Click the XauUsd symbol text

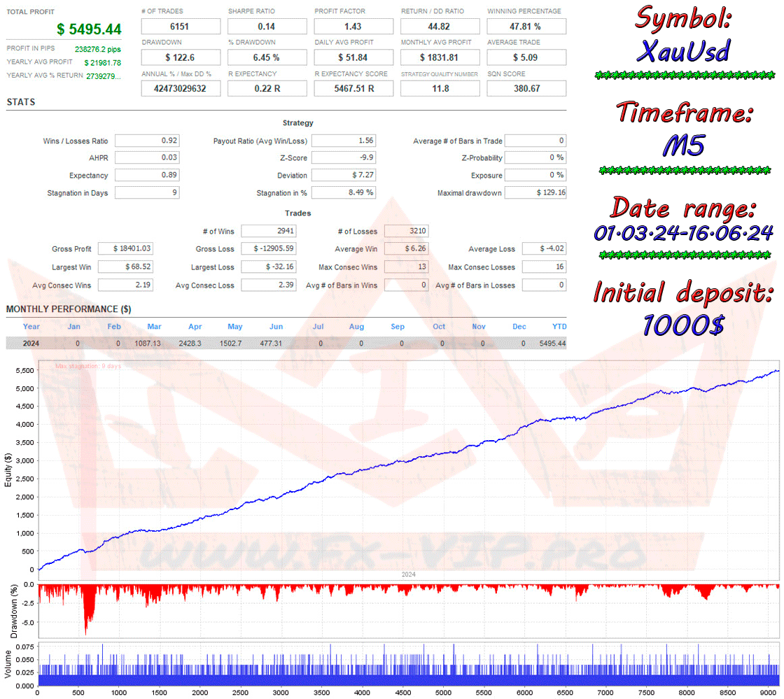pos(685,51)
